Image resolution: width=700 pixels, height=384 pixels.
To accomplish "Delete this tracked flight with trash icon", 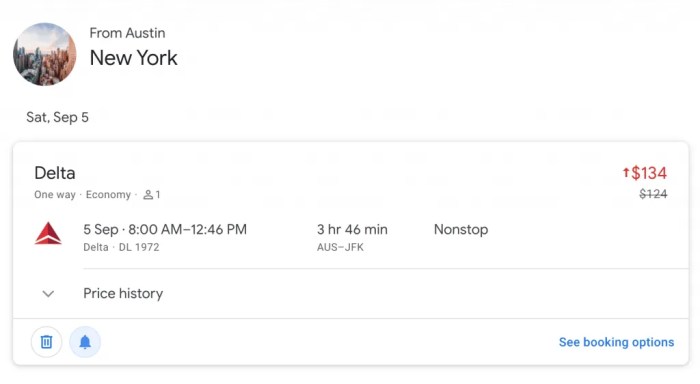I will 46,342.
